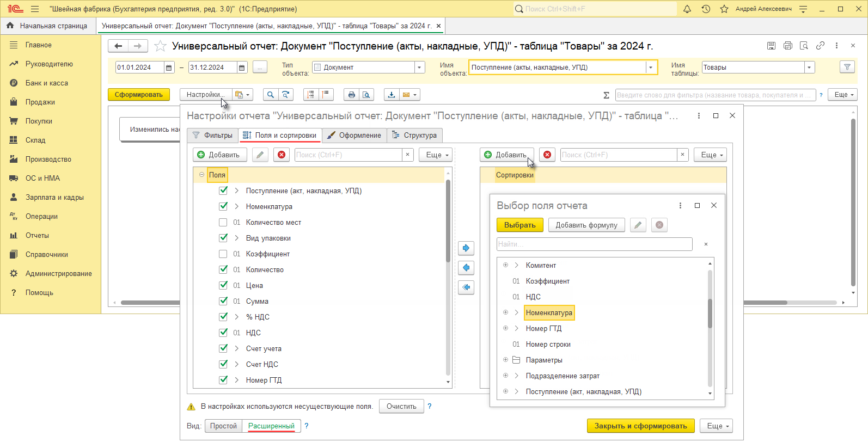The height and width of the screenshot is (442, 868).
Task: Click the Очистить button
Action: click(401, 407)
